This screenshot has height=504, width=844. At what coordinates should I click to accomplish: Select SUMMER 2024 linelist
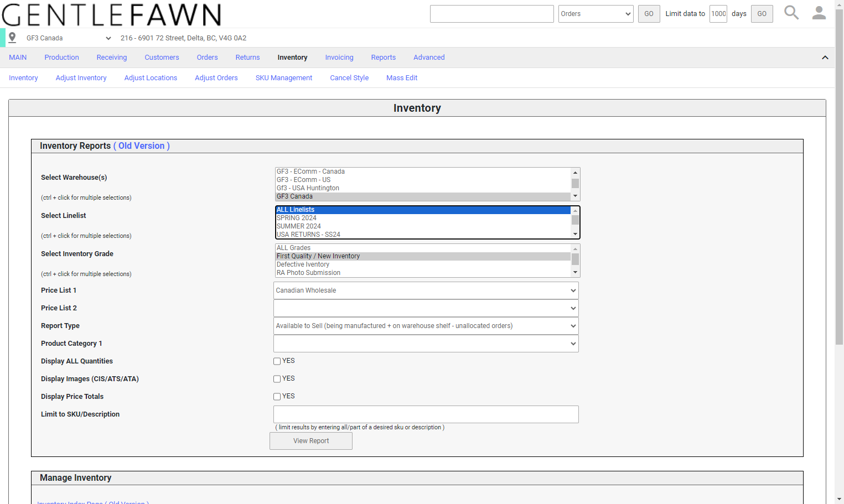pyautogui.click(x=423, y=226)
